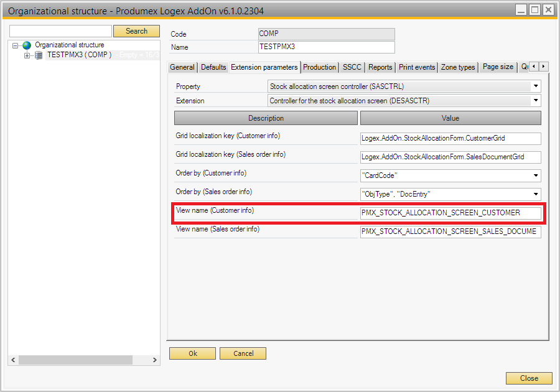Screen dimensions: 560x392
Task: Switch to the General tab
Action: click(182, 67)
